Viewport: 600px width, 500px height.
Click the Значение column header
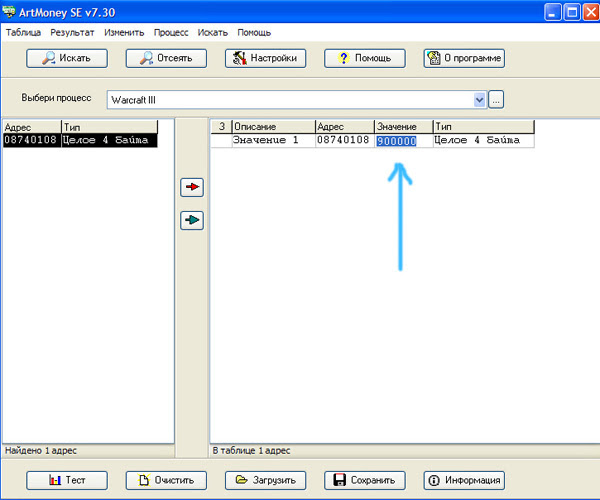pyautogui.click(x=403, y=126)
